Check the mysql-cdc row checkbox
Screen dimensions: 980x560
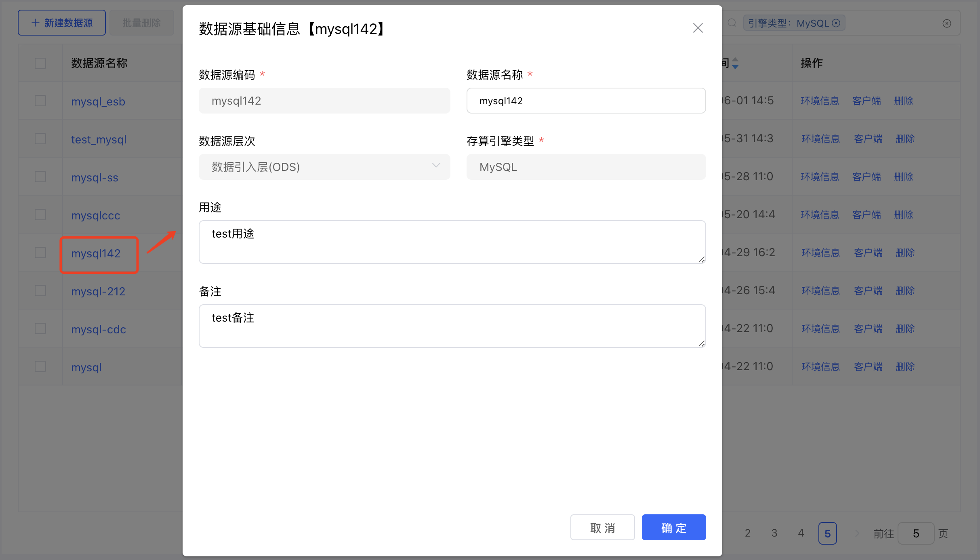coord(40,329)
